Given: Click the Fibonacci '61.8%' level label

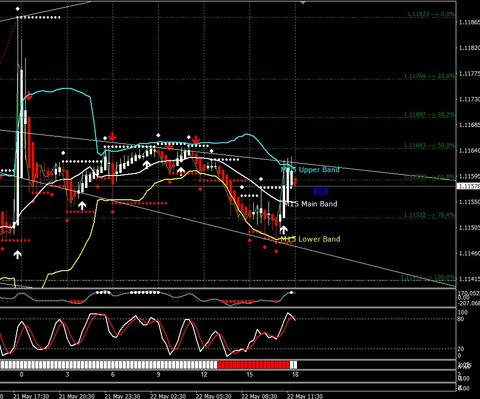Looking at the screenshot, I should click(429, 177).
